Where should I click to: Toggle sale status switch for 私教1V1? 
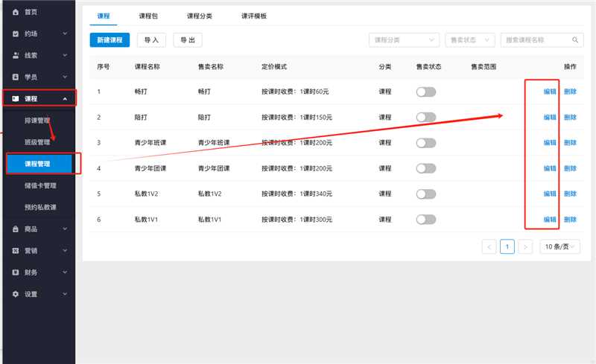(425, 220)
